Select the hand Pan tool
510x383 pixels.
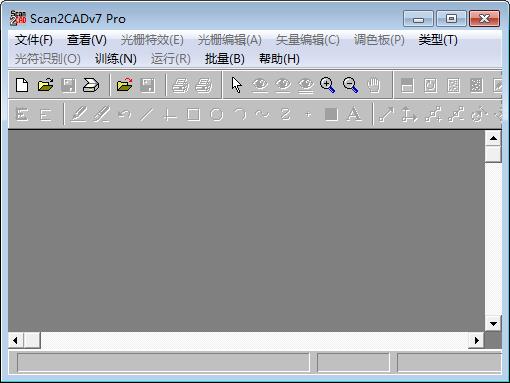[x=374, y=85]
